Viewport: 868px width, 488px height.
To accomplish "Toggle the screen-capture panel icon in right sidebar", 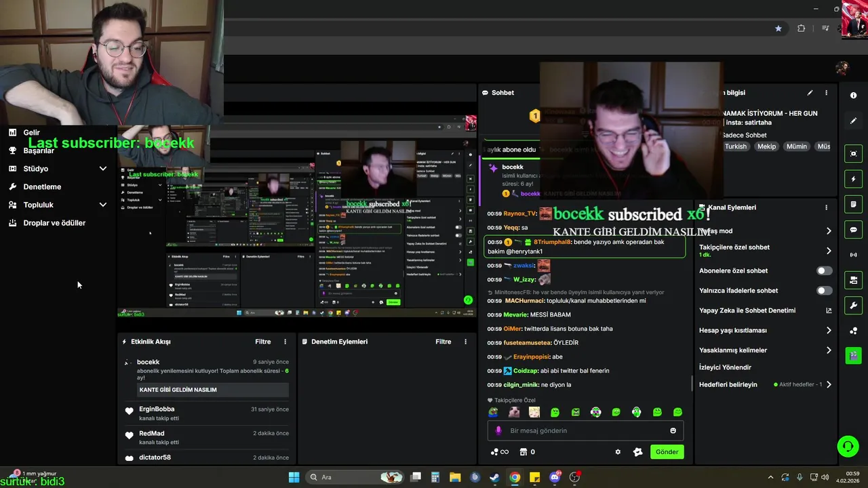I will pos(853,154).
